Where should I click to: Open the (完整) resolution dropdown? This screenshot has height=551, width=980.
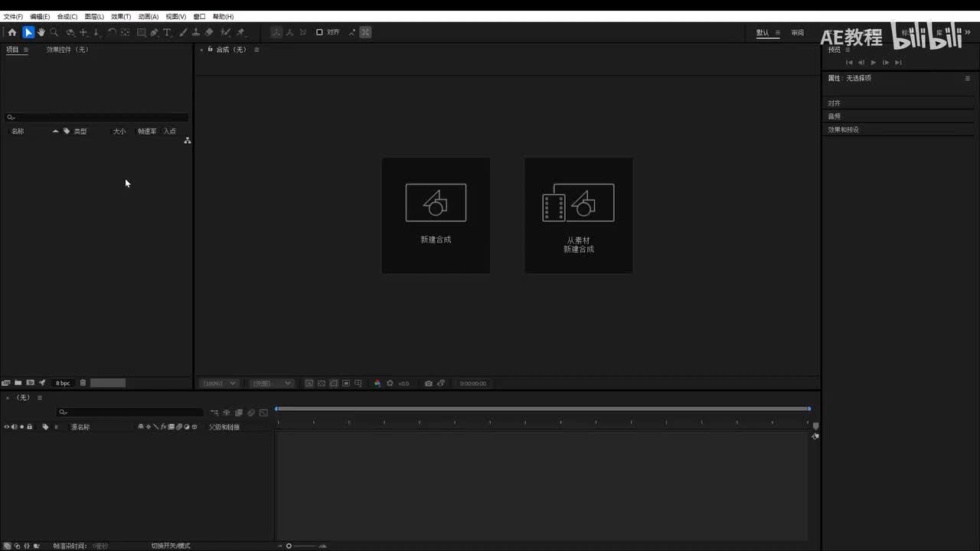pyautogui.click(x=272, y=383)
